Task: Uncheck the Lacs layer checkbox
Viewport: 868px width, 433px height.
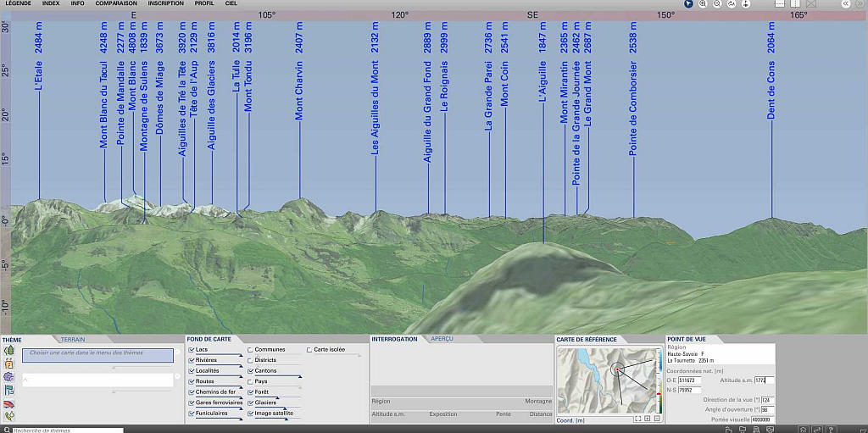Action: point(192,349)
